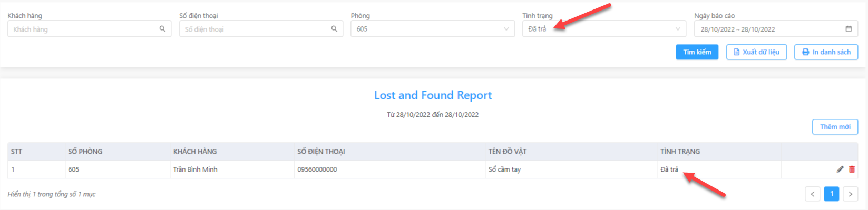868x210 pixels.
Task: Click the printer icon on In danh sách
Action: point(805,52)
